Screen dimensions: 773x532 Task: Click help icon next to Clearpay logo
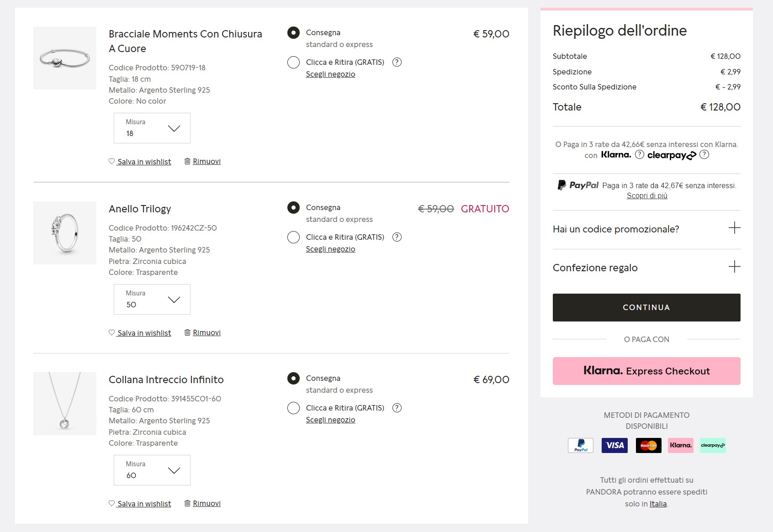tap(704, 154)
